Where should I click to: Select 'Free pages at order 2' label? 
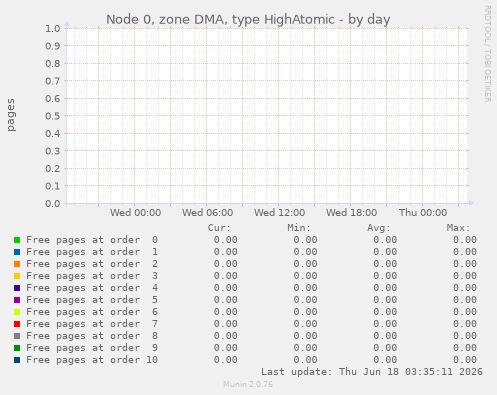click(92, 264)
